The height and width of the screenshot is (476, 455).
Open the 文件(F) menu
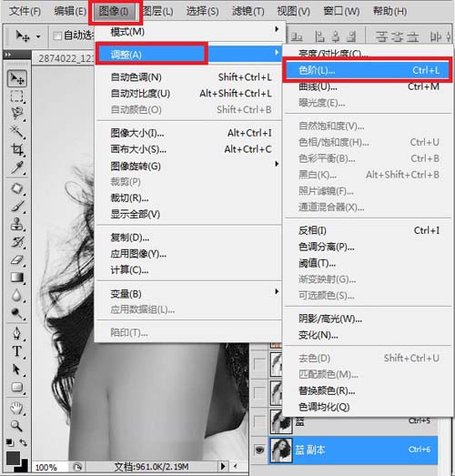[25, 12]
